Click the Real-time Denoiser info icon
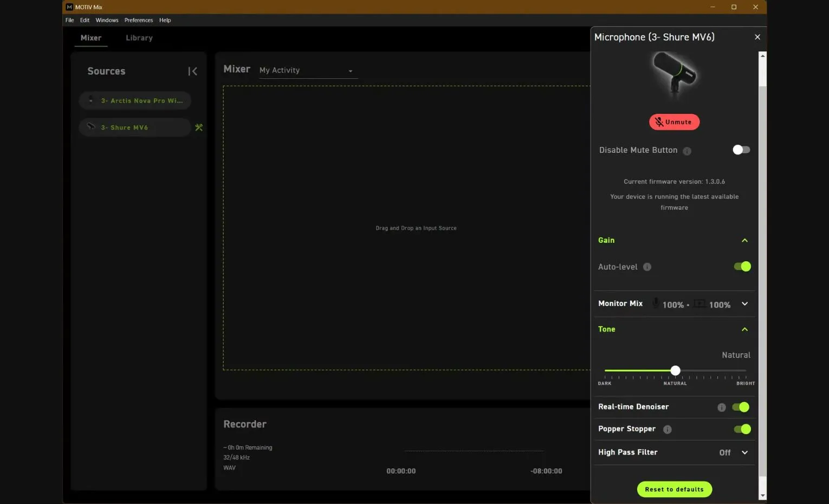 pyautogui.click(x=722, y=408)
